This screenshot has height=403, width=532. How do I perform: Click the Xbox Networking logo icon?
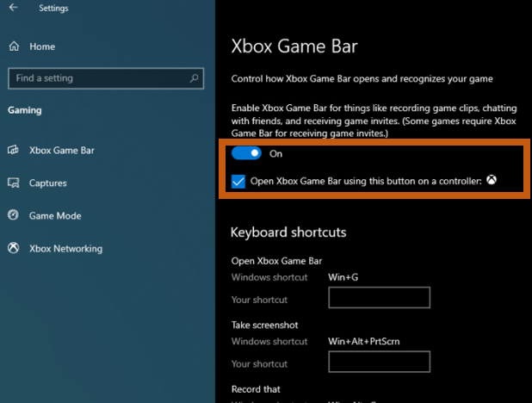(13, 248)
